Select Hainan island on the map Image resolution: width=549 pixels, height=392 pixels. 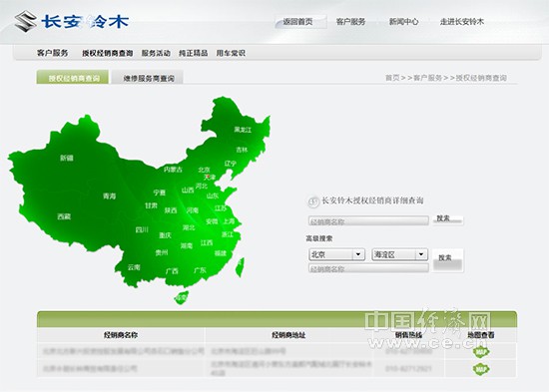point(181,298)
